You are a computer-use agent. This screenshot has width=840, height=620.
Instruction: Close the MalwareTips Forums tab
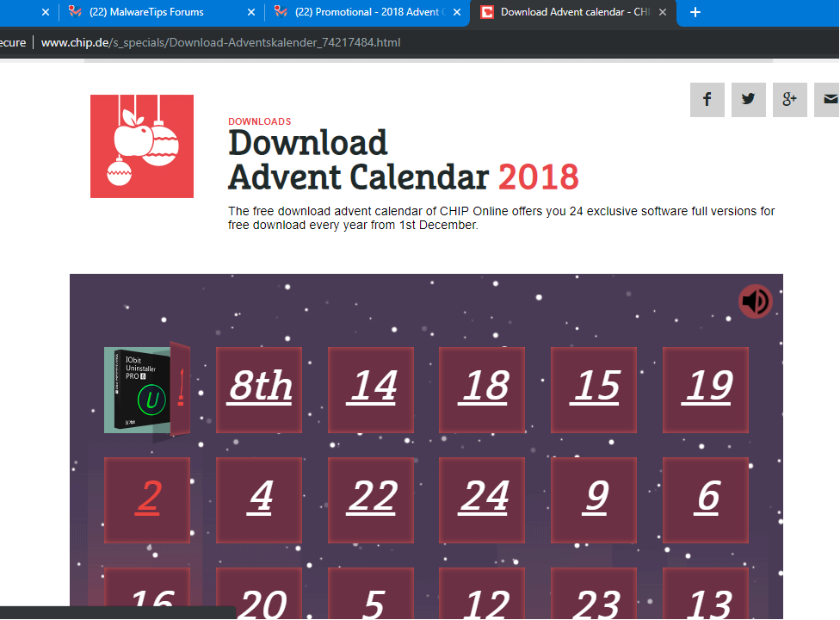251,12
